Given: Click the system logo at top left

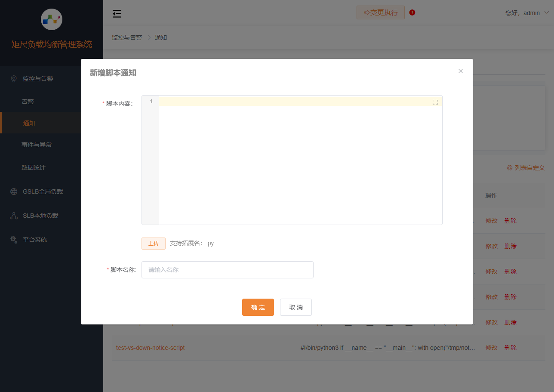Looking at the screenshot, I should tap(51, 19).
